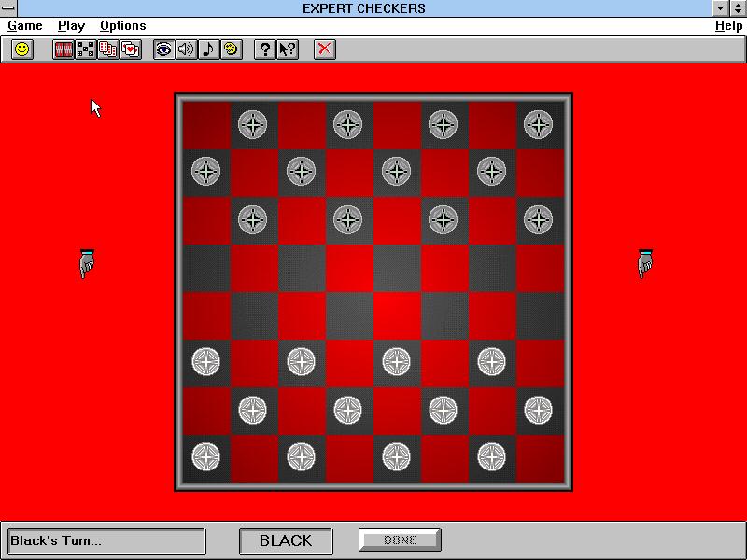Click empty dark square fourth row, third column

point(302,268)
